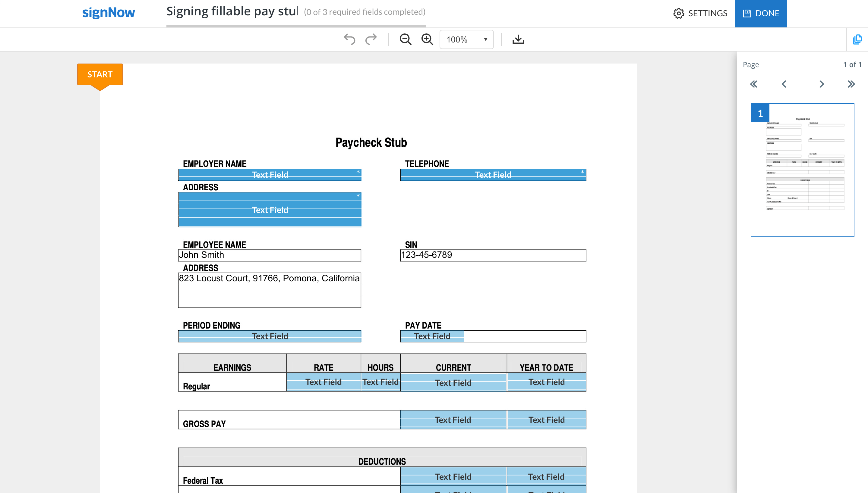This screenshot has width=868, height=493.
Task: Click the signNow logo/home link
Action: click(x=107, y=13)
